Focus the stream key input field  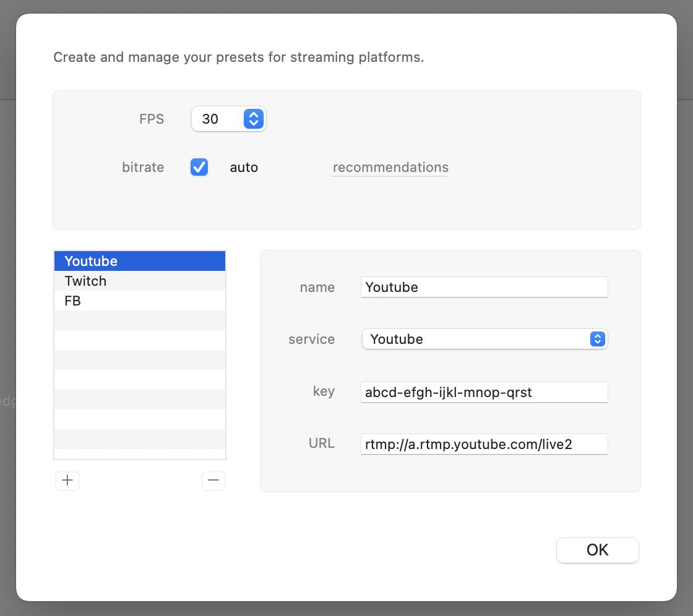click(x=484, y=392)
